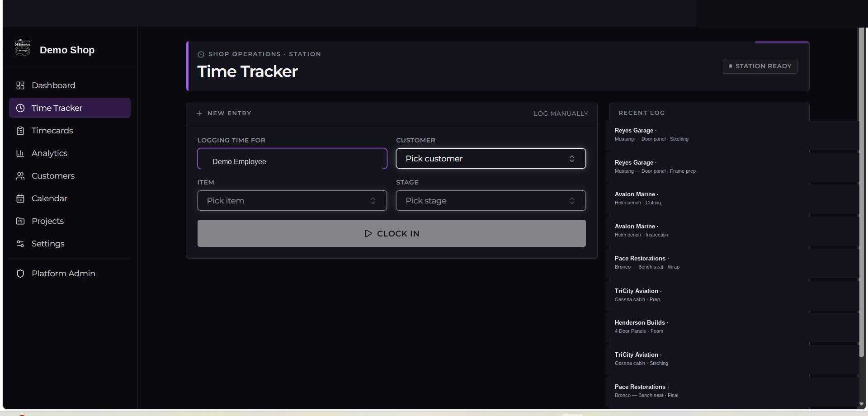Click the New Entry heading text
The image size is (868, 416).
click(229, 113)
